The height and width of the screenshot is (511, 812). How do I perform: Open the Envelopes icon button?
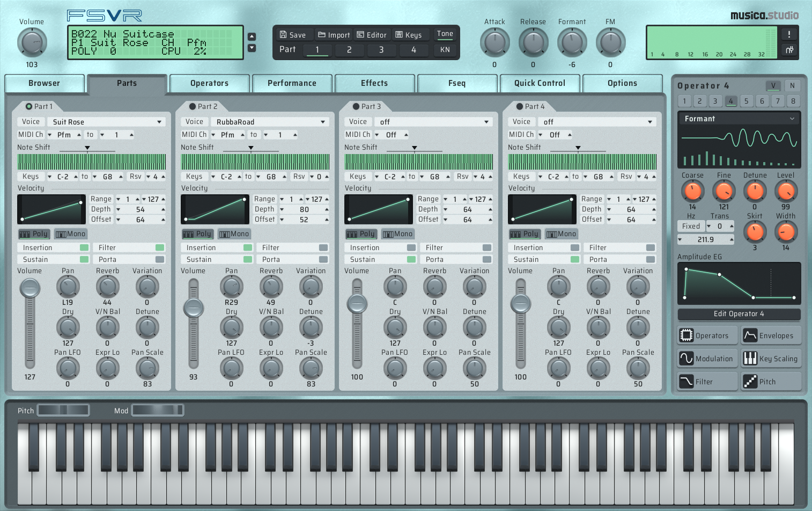pyautogui.click(x=771, y=335)
